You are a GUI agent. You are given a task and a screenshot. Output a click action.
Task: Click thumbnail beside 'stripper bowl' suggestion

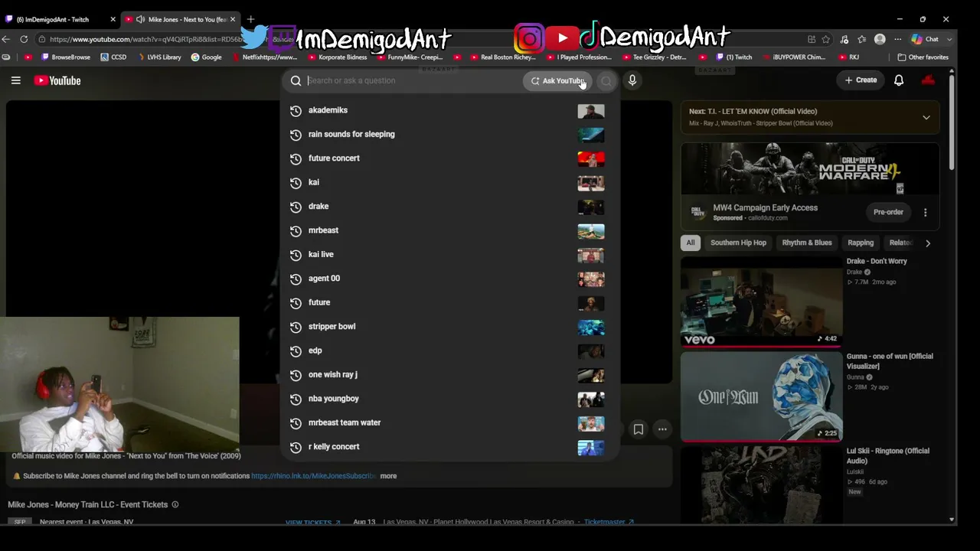591,327
